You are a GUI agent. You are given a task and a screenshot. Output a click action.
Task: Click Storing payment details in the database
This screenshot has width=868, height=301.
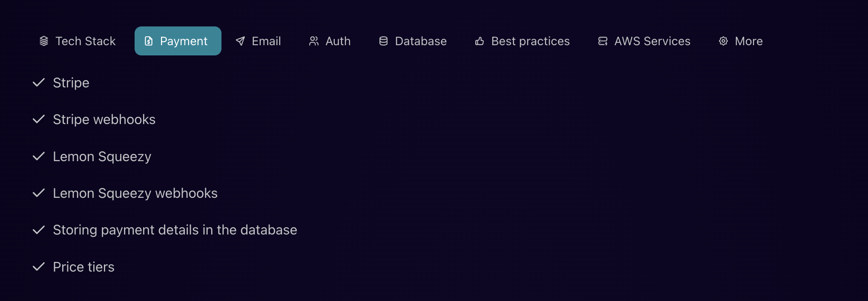click(175, 230)
